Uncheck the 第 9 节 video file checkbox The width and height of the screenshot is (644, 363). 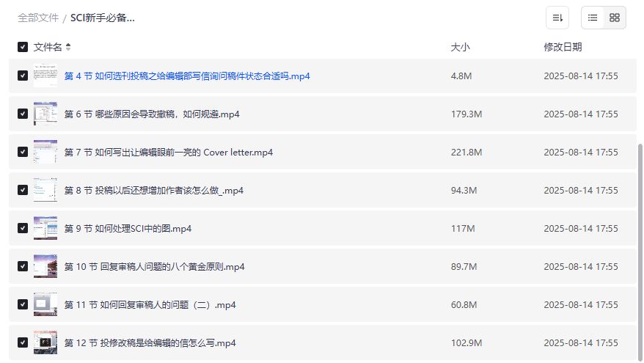[23, 228]
